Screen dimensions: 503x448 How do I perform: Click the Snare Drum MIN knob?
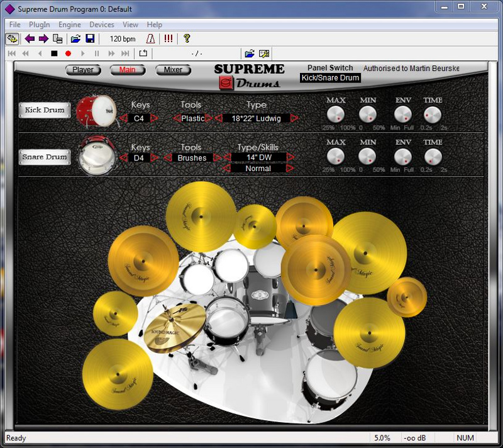point(367,157)
